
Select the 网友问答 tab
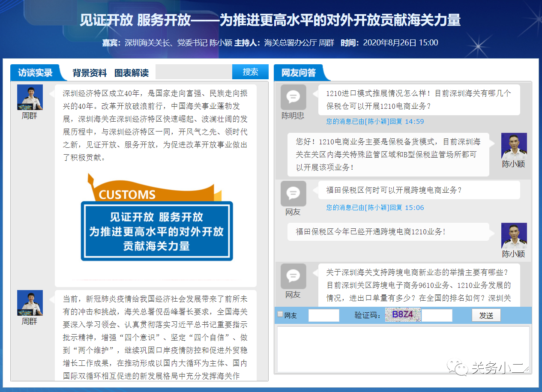pos(299,72)
